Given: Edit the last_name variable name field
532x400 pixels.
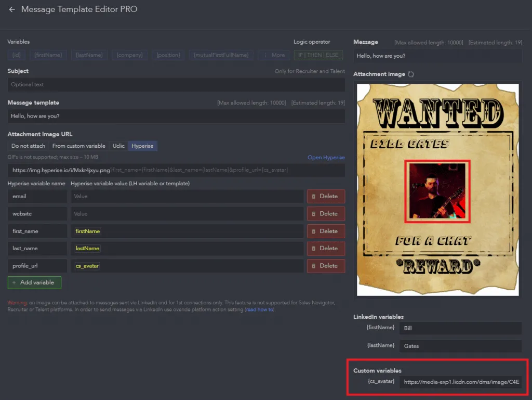Looking at the screenshot, I should [37, 249].
